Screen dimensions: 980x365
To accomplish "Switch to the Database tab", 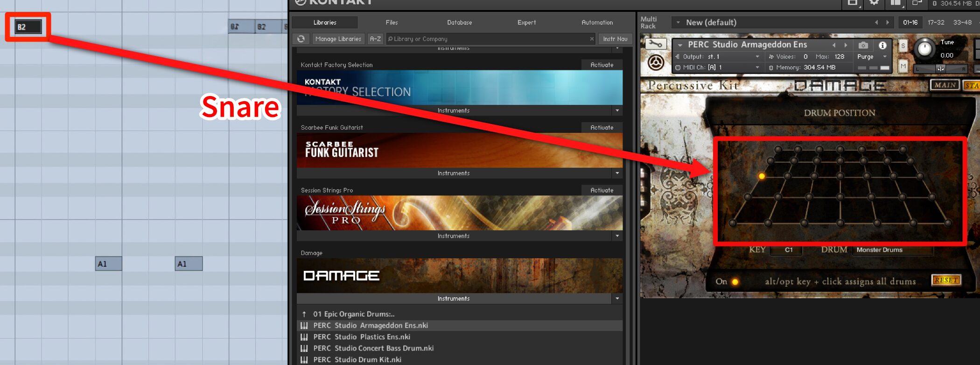I will click(x=460, y=22).
